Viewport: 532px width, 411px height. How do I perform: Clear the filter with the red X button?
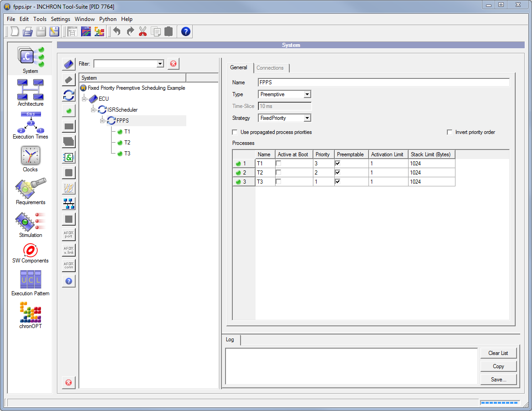pyautogui.click(x=174, y=64)
